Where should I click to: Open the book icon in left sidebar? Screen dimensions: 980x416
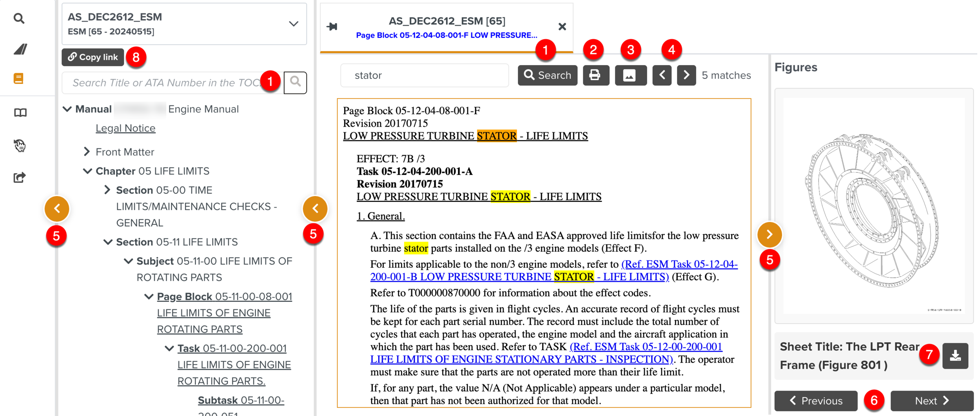[20, 113]
